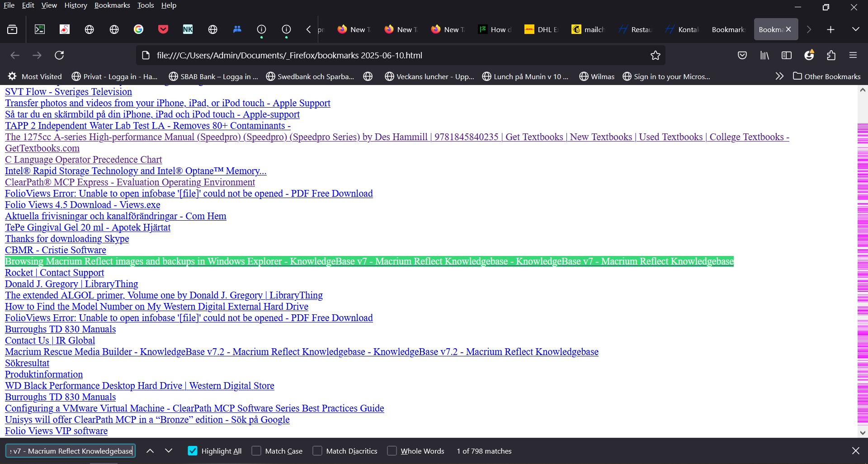Click the address bar URL
Screen dimensions: 868x464
289,55
